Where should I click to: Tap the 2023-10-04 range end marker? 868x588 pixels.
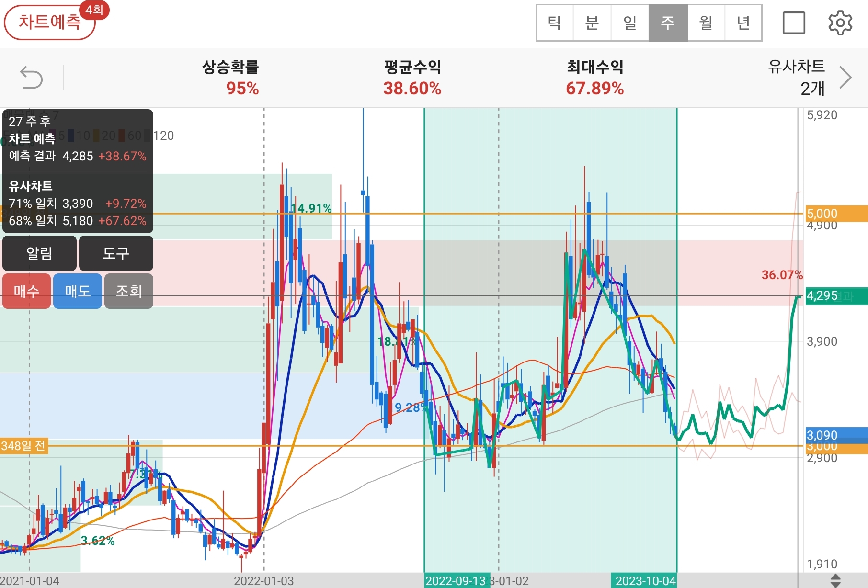[x=645, y=581]
